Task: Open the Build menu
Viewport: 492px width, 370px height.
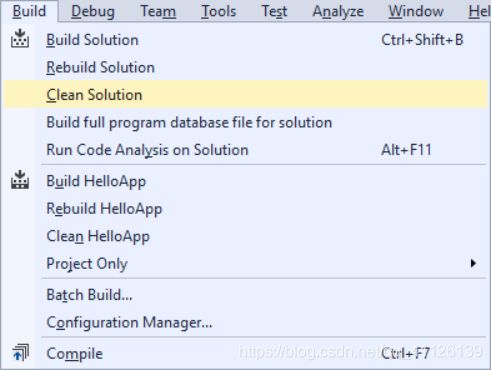Action: click(x=29, y=11)
